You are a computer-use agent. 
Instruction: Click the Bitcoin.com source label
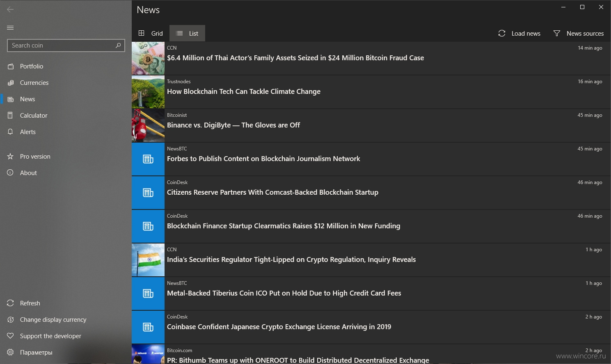tap(180, 350)
